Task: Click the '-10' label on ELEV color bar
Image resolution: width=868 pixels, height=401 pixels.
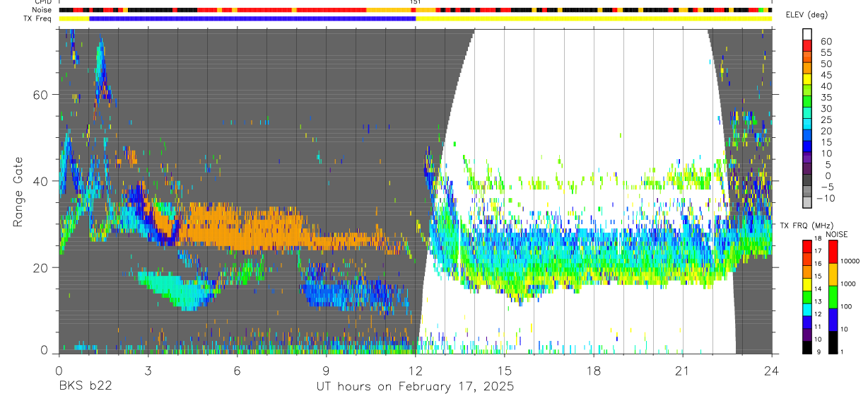Action: tap(826, 198)
